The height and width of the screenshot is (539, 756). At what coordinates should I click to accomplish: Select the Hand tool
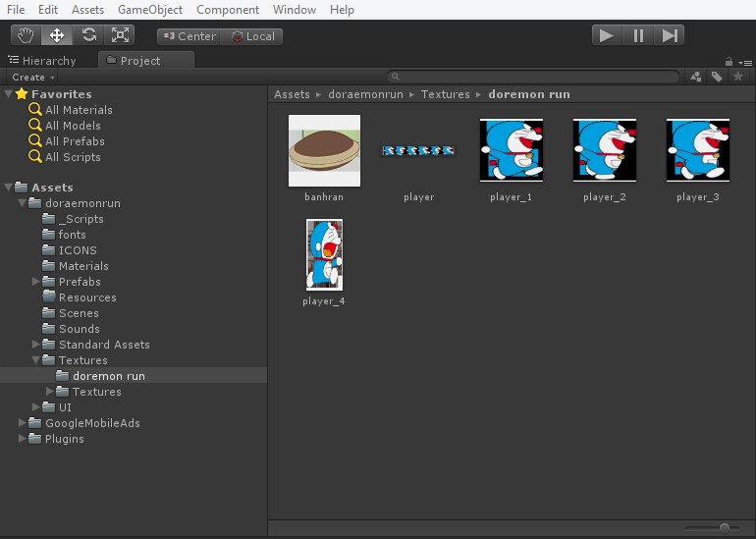tap(27, 35)
